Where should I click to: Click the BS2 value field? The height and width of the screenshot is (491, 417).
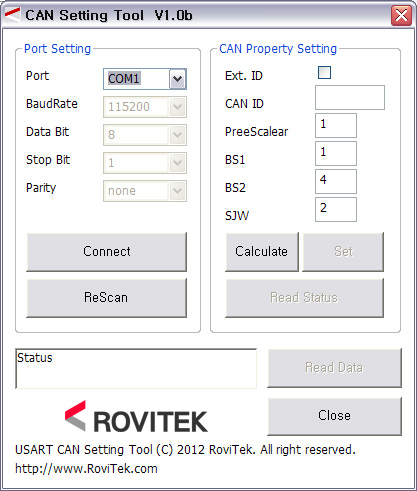[x=336, y=181]
